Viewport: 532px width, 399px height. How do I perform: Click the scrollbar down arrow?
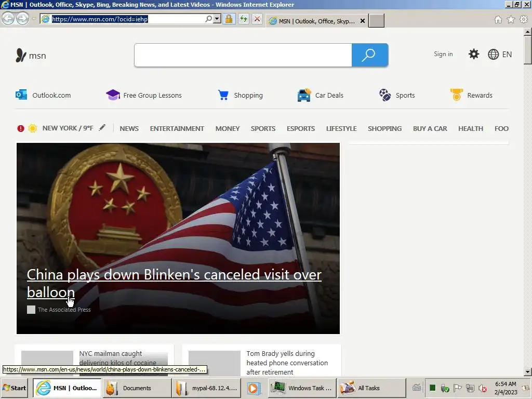coord(528,372)
